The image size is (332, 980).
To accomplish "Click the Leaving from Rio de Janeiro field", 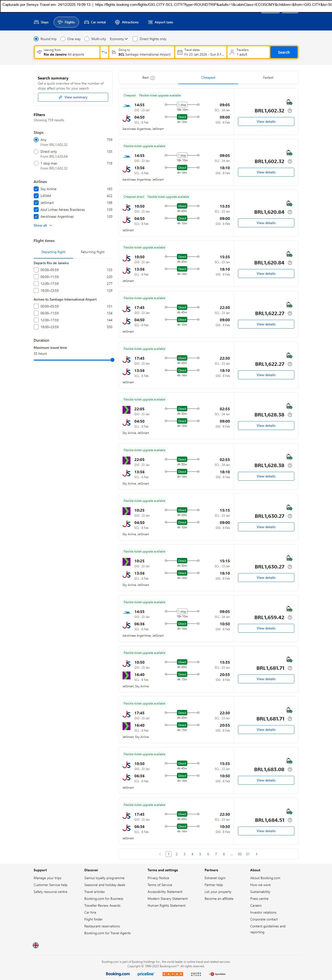I will pyautogui.click(x=67, y=52).
